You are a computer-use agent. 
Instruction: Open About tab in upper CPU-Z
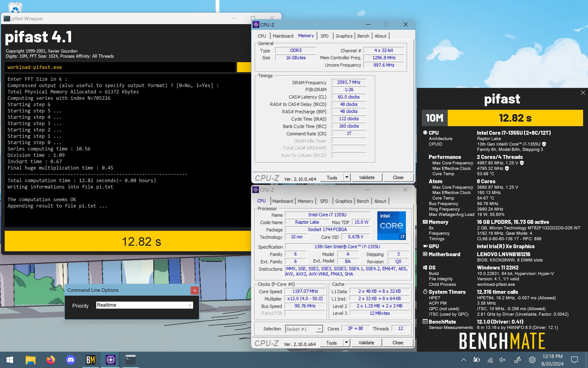[381, 36]
